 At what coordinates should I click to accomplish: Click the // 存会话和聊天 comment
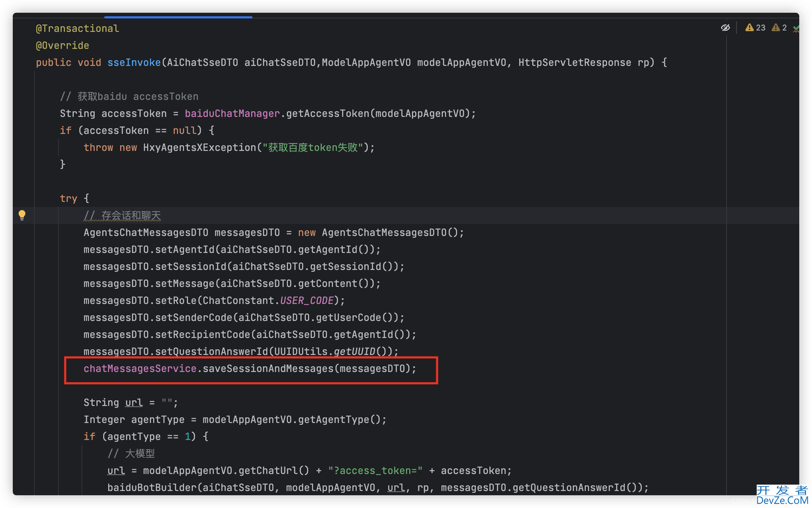[x=122, y=215]
